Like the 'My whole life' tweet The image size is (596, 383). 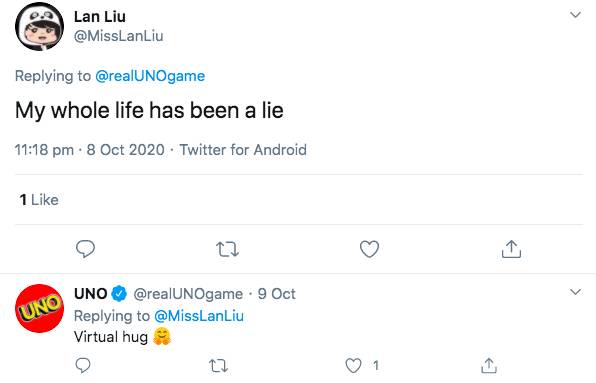(x=369, y=249)
